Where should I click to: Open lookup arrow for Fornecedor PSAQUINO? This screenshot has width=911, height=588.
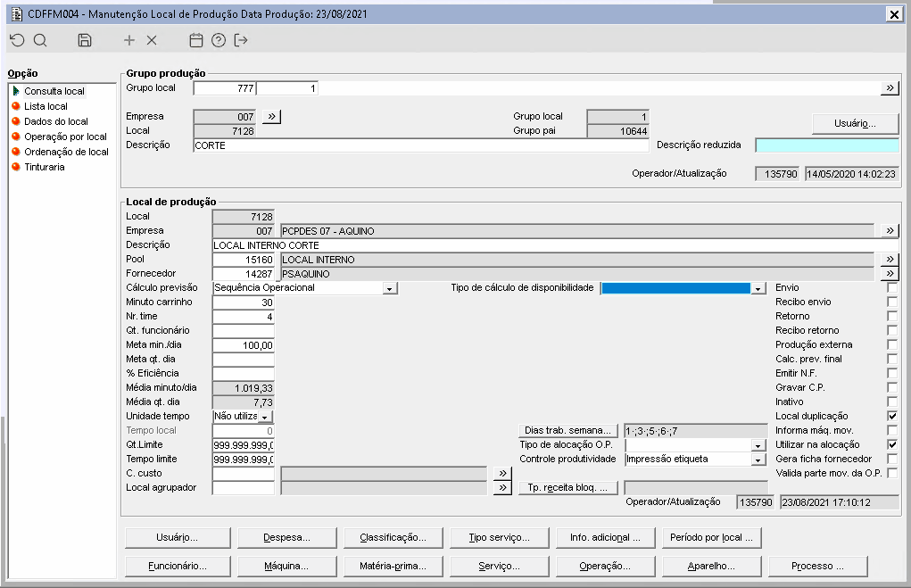[x=890, y=273]
